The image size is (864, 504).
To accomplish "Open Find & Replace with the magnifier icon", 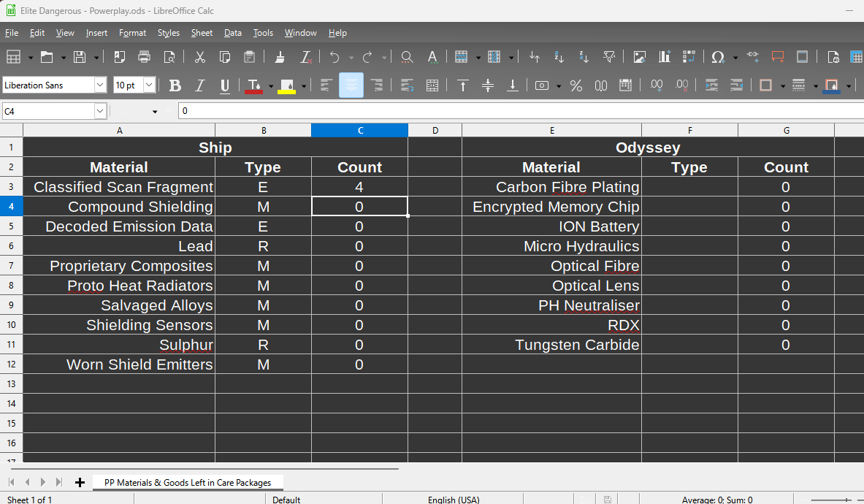I will [408, 57].
